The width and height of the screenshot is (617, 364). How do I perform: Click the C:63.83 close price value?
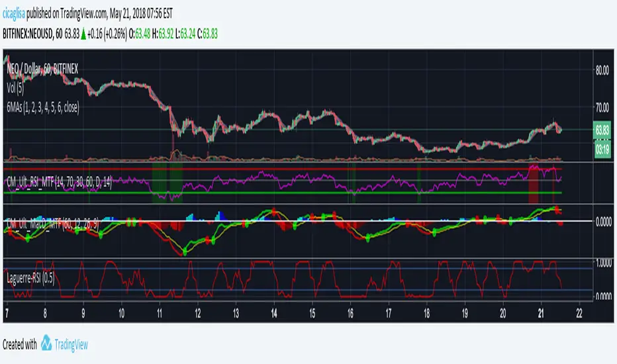[x=207, y=34]
